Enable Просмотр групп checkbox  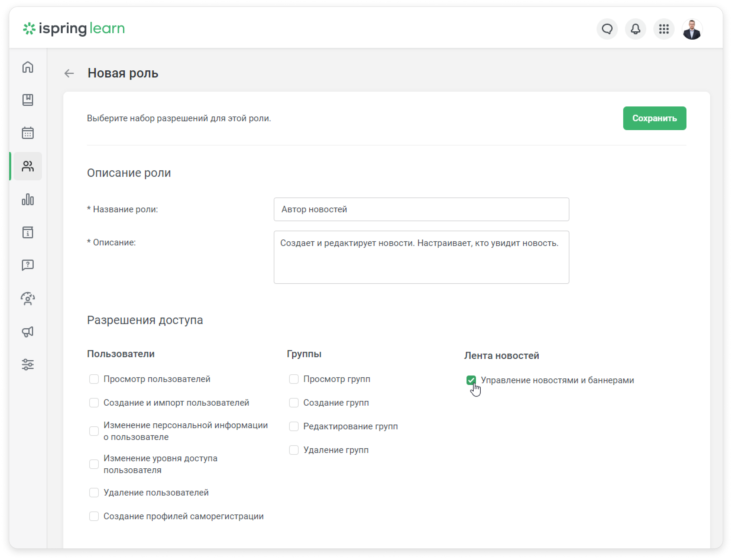pyautogui.click(x=294, y=379)
